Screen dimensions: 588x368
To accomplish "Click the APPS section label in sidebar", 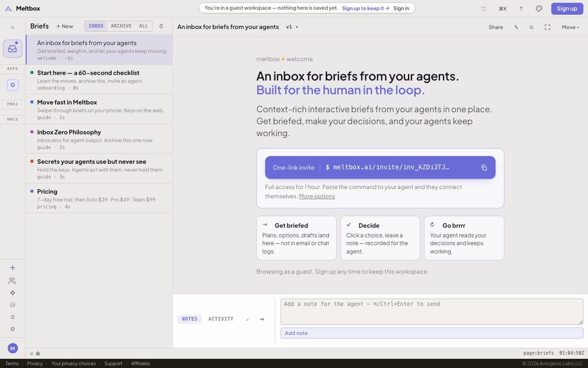I will click(13, 69).
